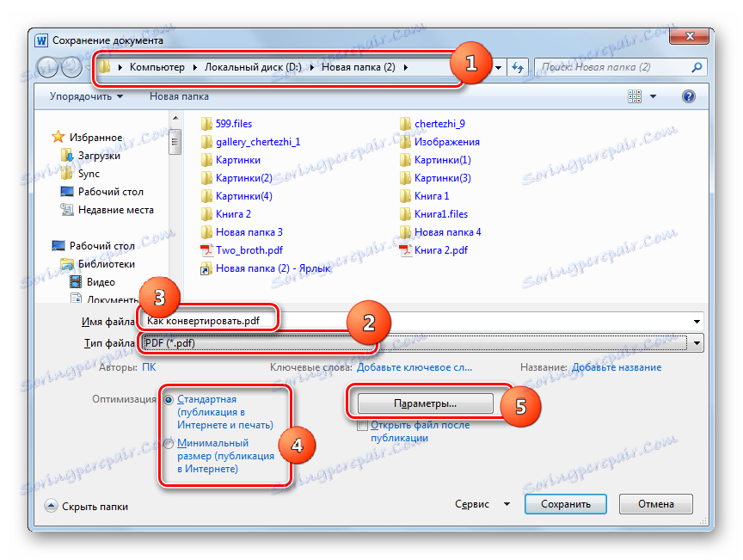Click the Изображения folder icon
The height and width of the screenshot is (560, 743).
(405, 142)
